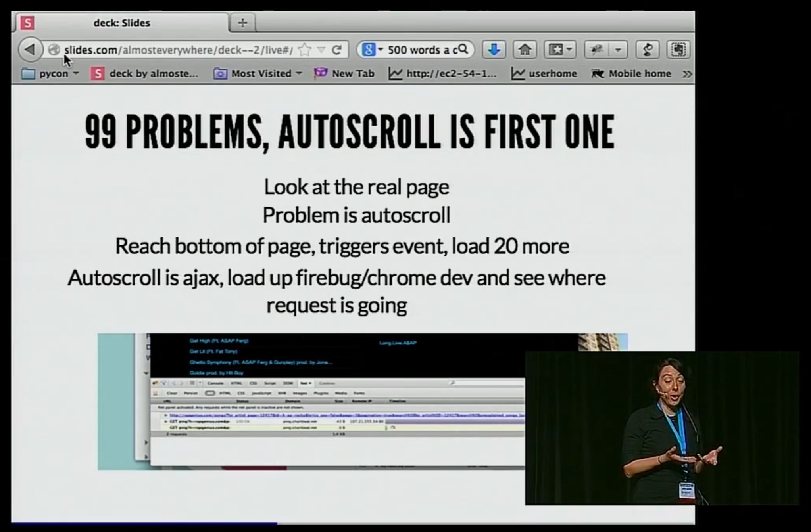This screenshot has width=811, height=532.
Task: Click the search magnifier icon
Action: tap(463, 49)
